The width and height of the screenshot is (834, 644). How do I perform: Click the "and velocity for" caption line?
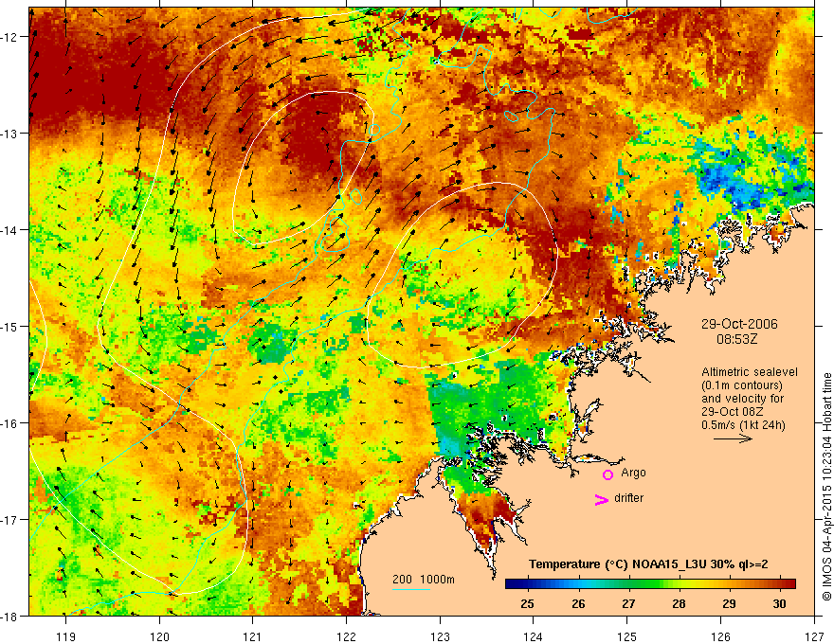point(742,399)
